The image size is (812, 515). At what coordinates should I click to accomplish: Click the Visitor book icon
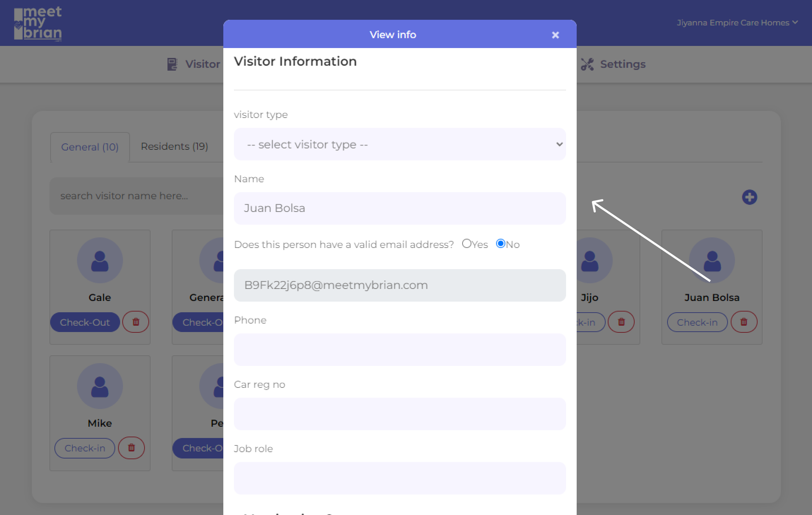[172, 64]
